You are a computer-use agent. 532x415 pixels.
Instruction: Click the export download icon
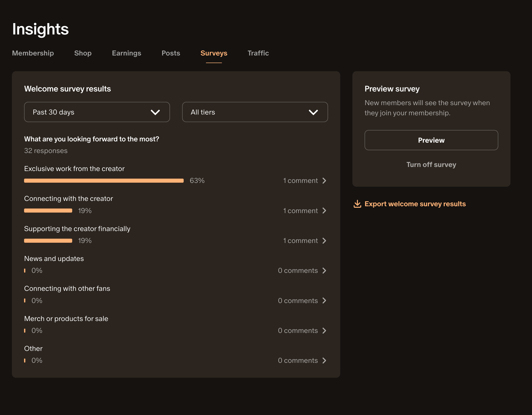(x=357, y=204)
